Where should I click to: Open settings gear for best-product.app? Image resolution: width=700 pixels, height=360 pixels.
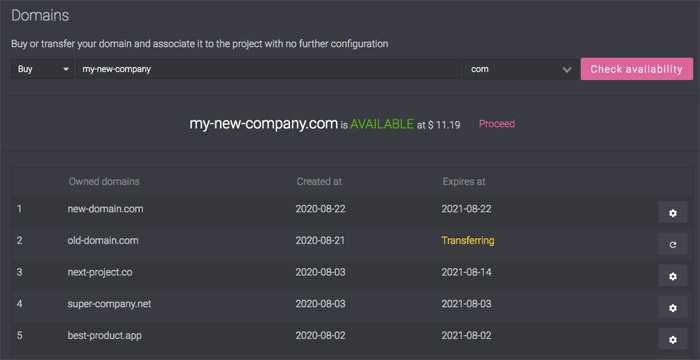(x=673, y=339)
